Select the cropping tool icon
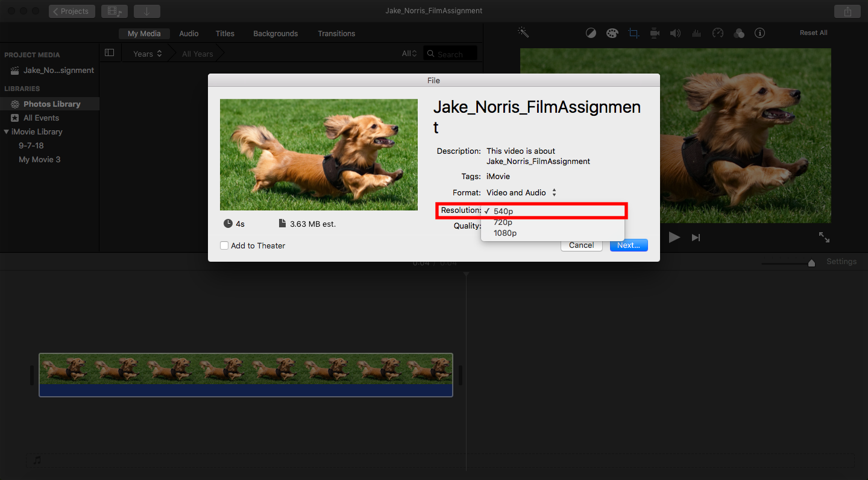The height and width of the screenshot is (480, 868). point(634,33)
